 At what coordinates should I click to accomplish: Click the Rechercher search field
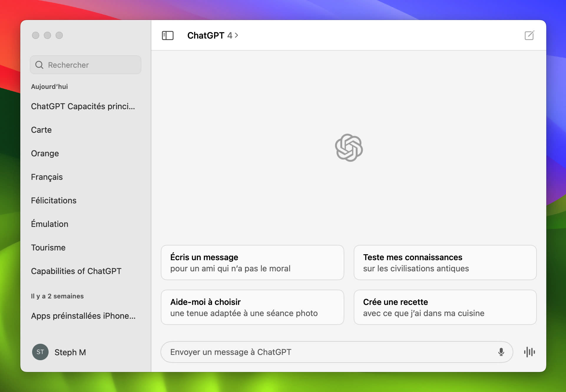coord(85,65)
